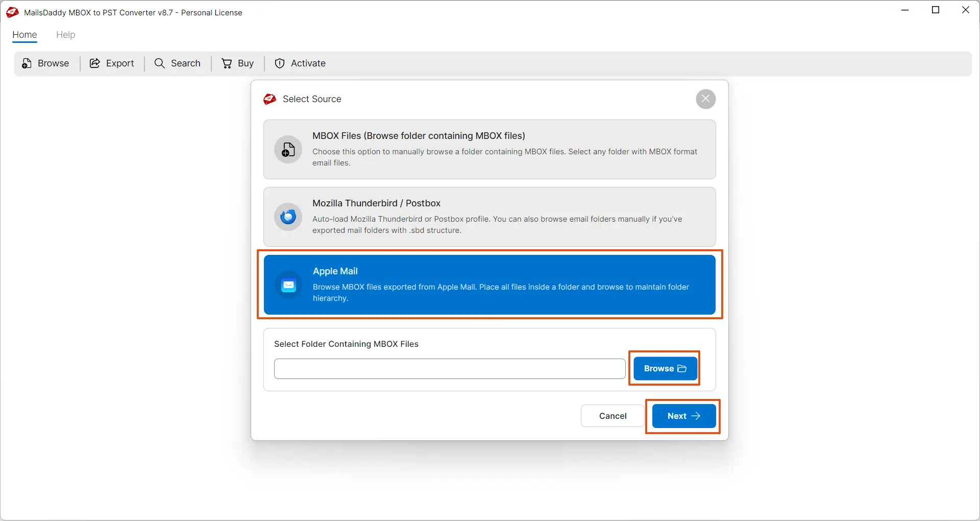980x521 pixels.
Task: Close the Select Source dialog
Action: coord(705,99)
